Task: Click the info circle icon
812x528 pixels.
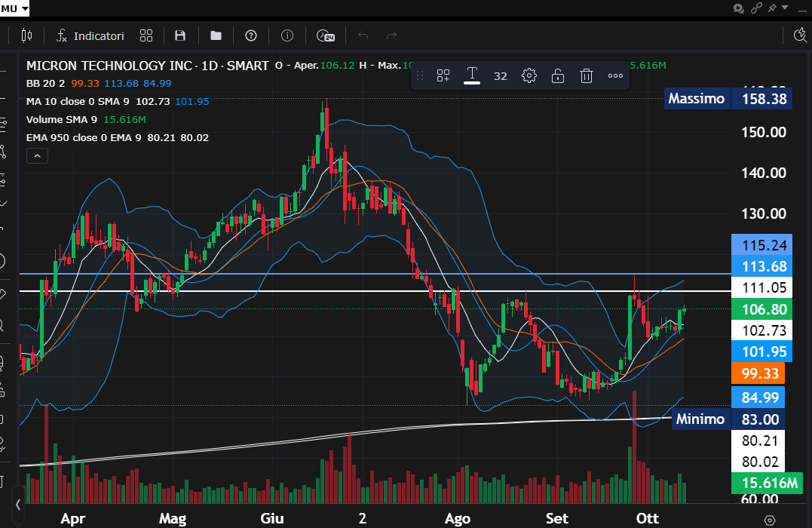Action: point(287,35)
